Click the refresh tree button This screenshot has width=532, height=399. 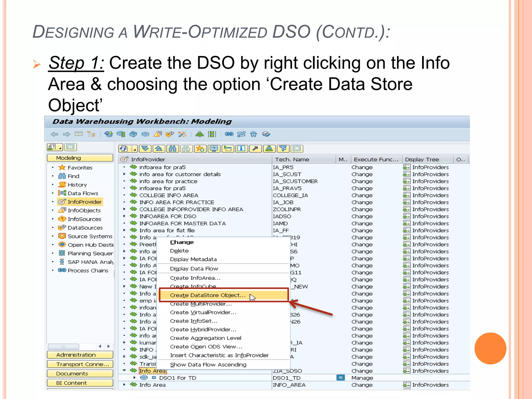coord(124,149)
